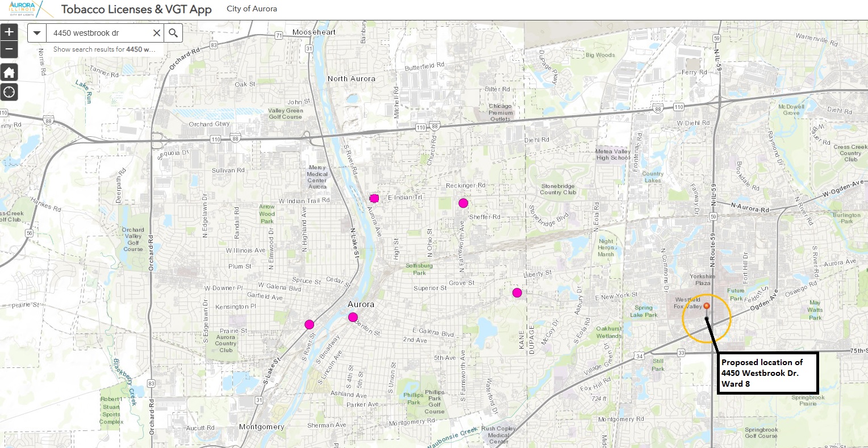868x448 pixels.
Task: Click the magnifier search button
Action: [173, 33]
